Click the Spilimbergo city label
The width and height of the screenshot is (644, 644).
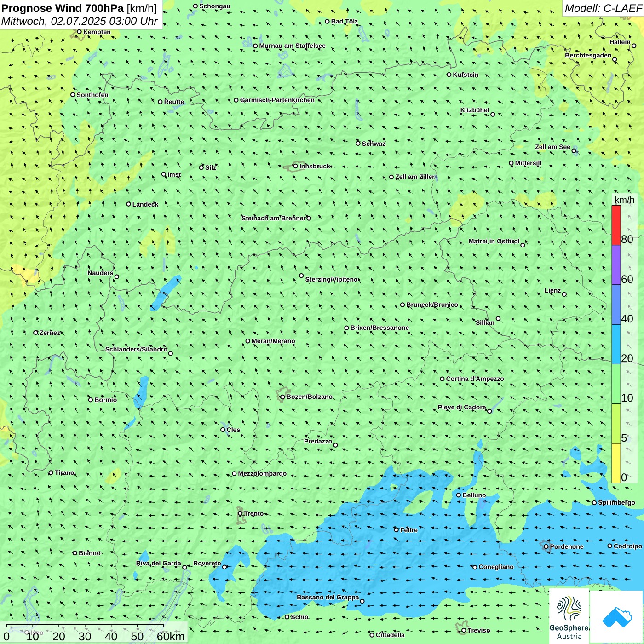tap(616, 502)
